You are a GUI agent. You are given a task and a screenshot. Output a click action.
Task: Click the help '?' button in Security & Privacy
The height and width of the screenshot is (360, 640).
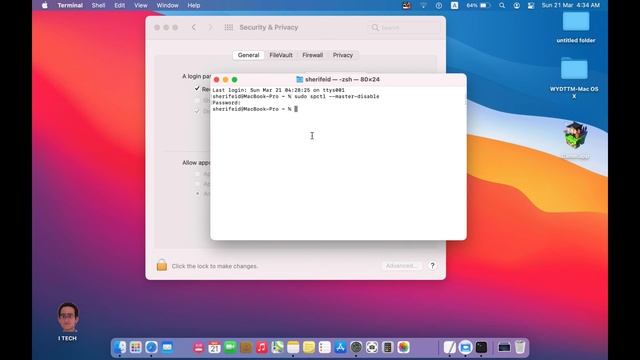click(432, 266)
